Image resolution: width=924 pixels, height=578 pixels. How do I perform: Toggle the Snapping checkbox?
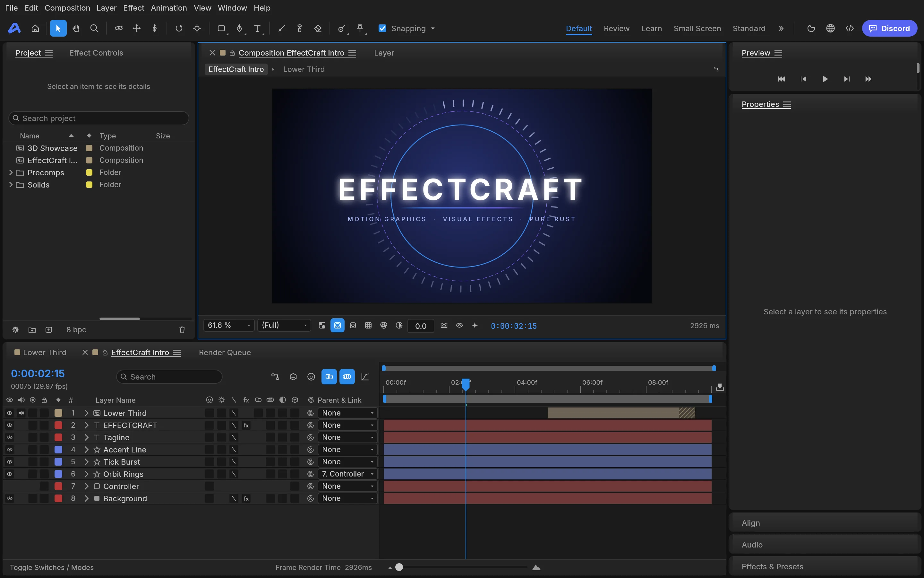point(382,28)
